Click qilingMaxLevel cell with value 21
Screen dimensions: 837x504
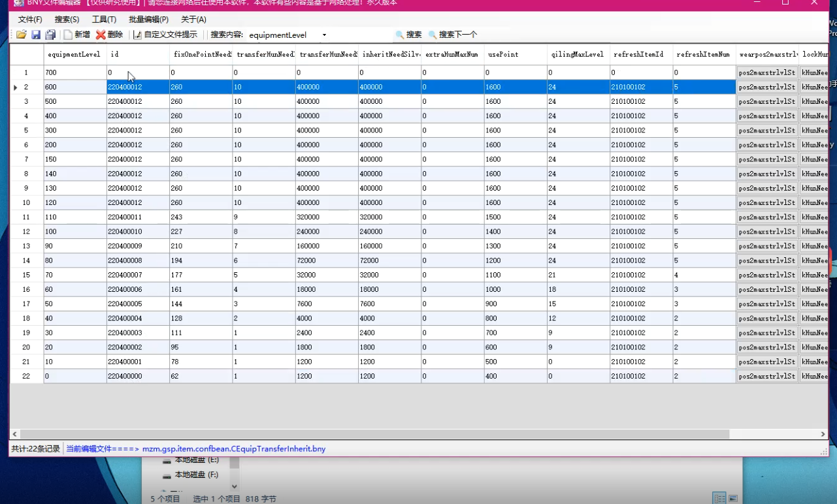578,275
